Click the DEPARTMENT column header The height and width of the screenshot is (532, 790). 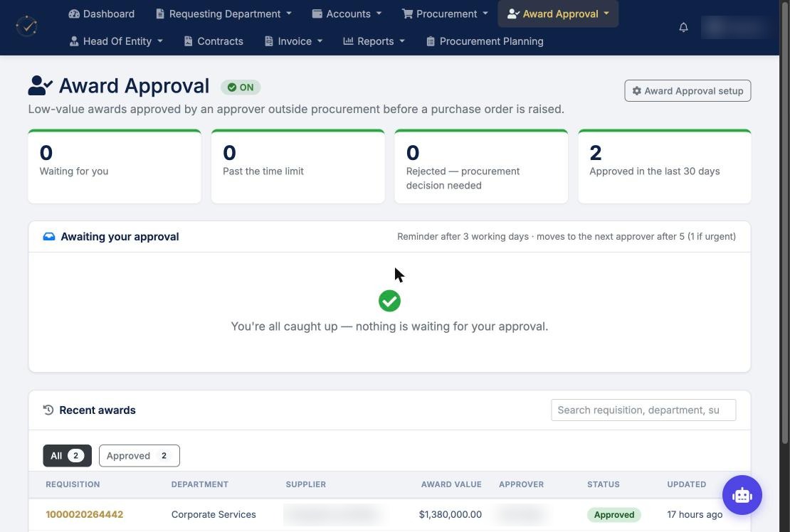[199, 484]
